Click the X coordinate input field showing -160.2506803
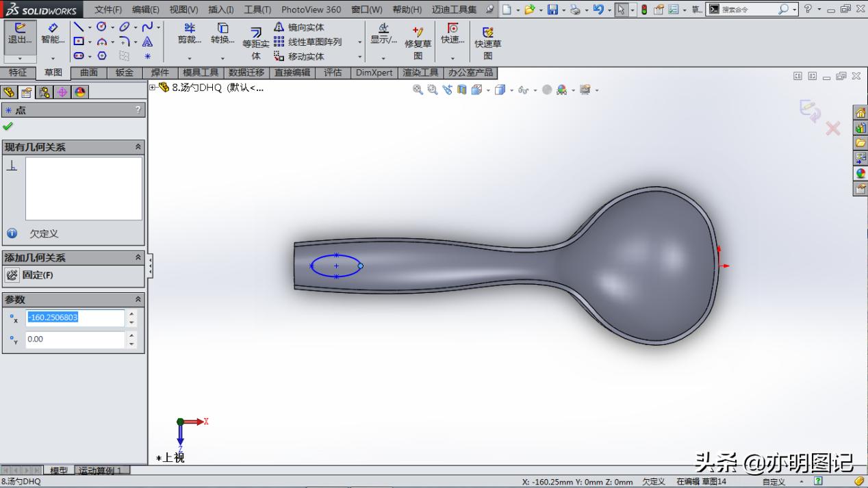 click(74, 318)
